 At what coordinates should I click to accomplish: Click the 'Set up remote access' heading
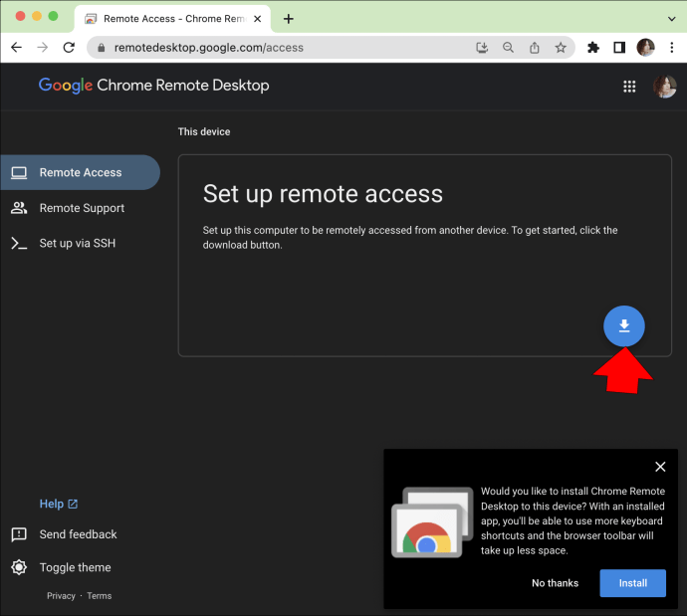(323, 193)
